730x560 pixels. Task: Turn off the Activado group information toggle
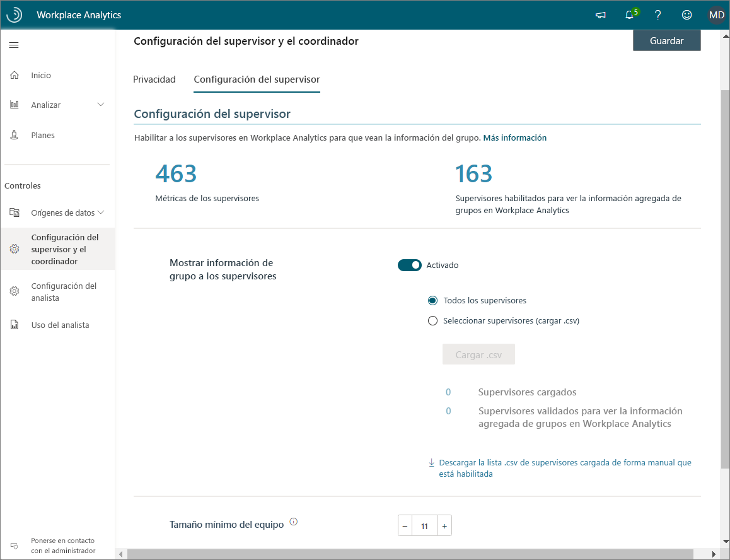[x=409, y=265]
